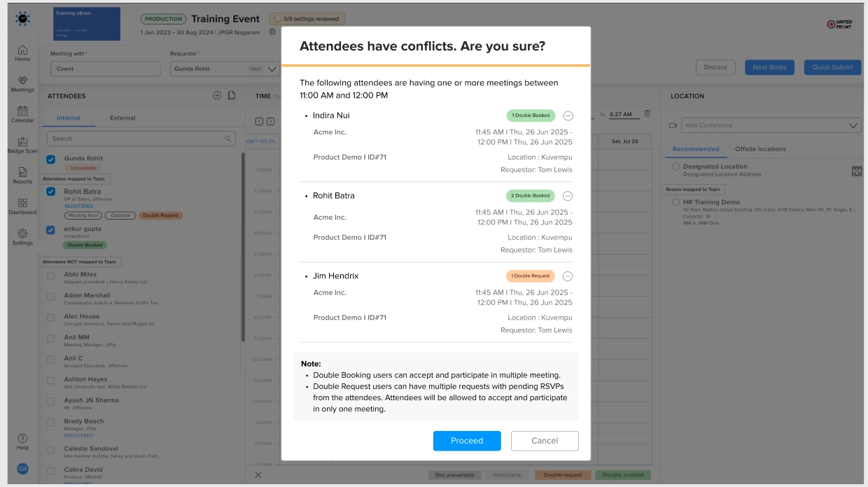Open the Calendar sidebar icon

(22, 114)
